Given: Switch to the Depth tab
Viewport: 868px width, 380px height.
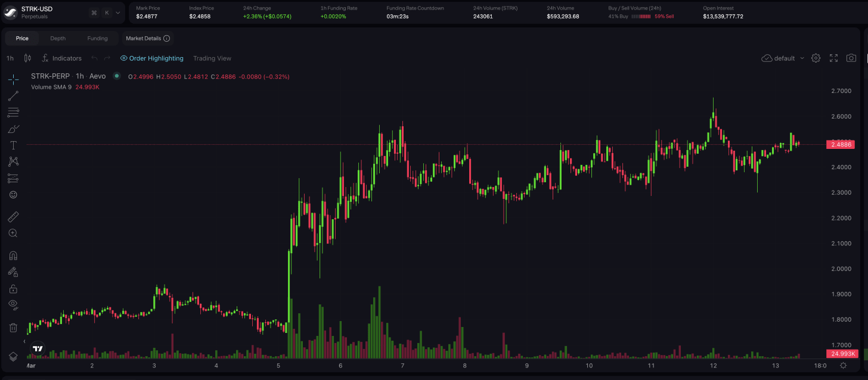Looking at the screenshot, I should coord(58,38).
